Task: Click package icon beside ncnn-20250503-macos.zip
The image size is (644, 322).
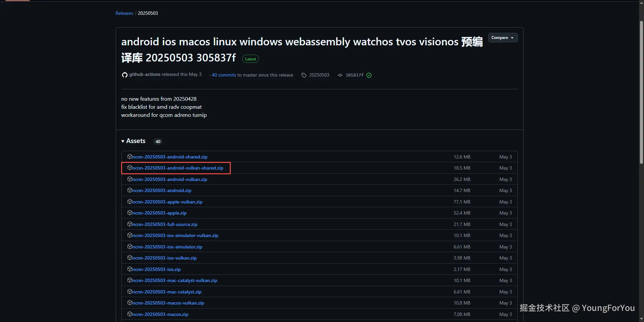Action: pyautogui.click(x=129, y=314)
